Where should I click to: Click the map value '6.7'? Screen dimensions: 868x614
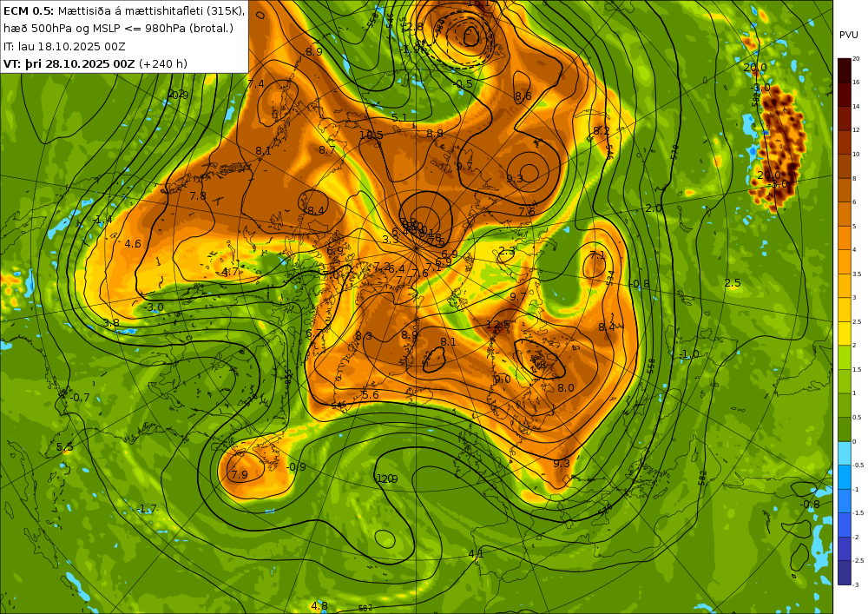[x=314, y=333]
